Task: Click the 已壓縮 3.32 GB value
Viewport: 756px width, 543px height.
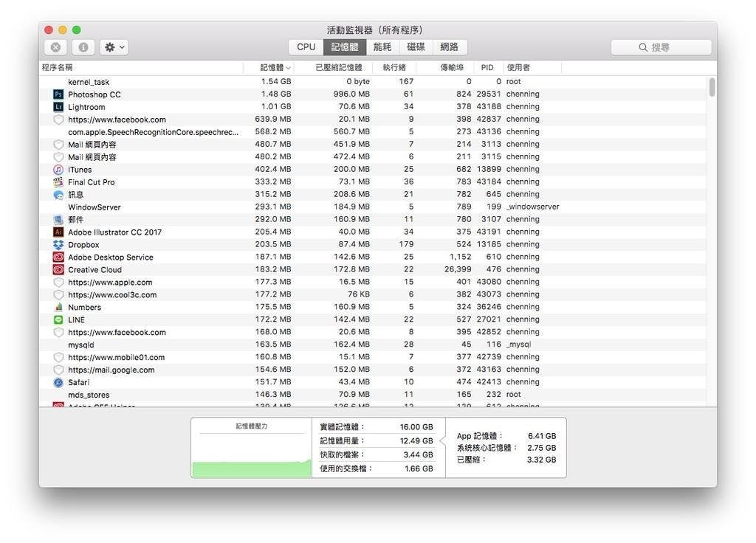Action: [542, 460]
